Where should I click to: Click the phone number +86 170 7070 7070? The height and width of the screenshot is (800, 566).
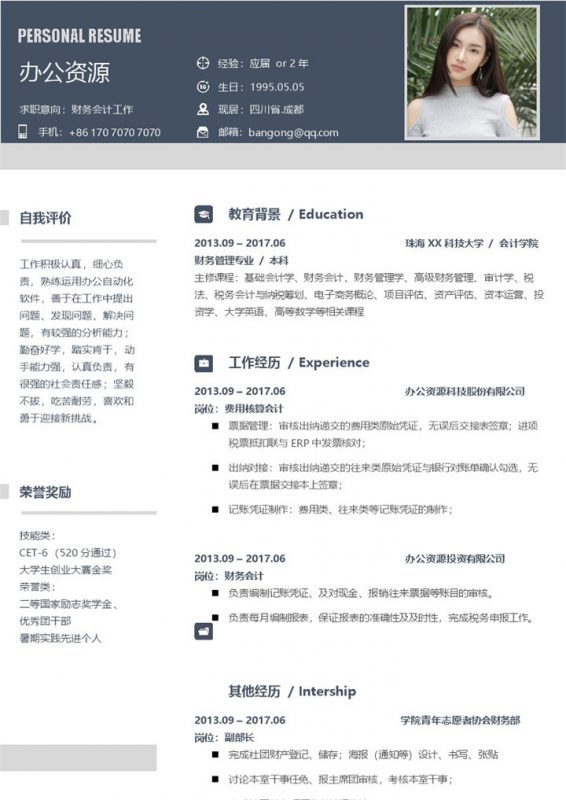(x=115, y=133)
